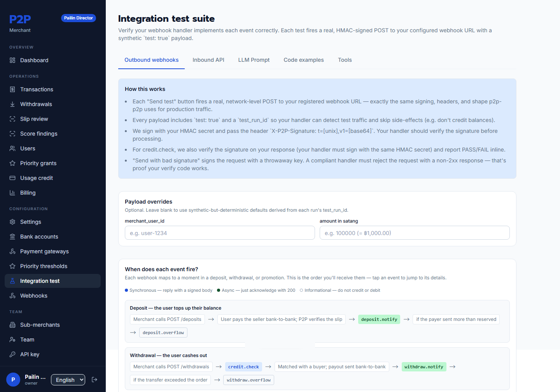Jump to withdraw.overflow event details
The image size is (560, 392).
[x=248, y=380]
